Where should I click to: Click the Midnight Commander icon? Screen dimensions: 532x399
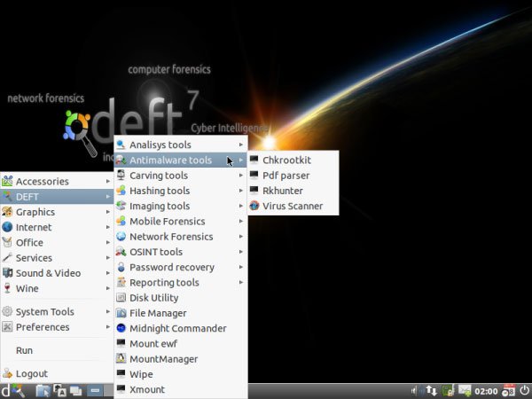tap(121, 328)
